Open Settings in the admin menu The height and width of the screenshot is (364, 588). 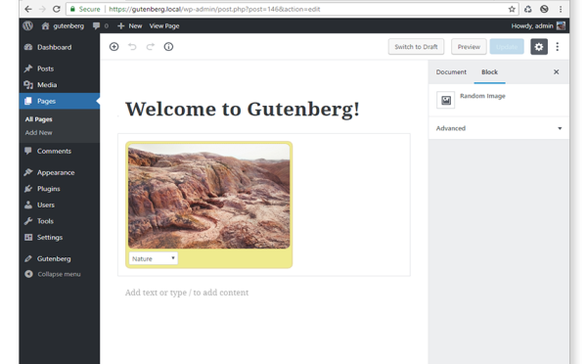coord(60,238)
